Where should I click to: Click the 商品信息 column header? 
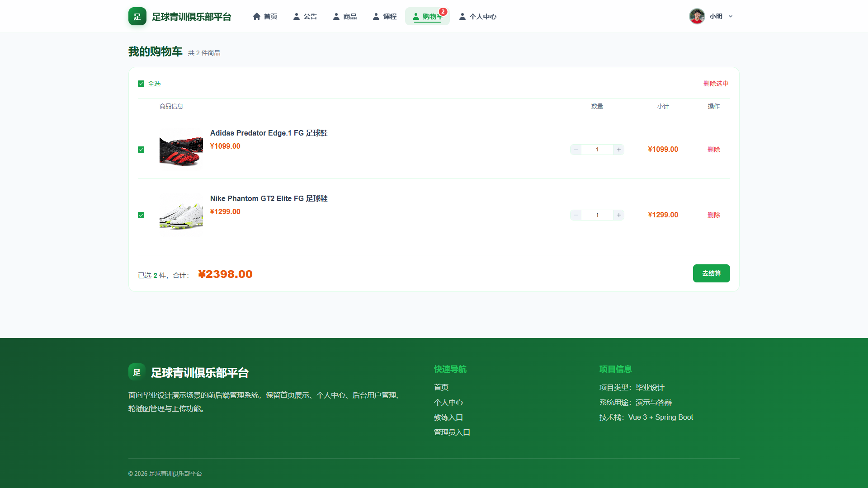tap(171, 106)
